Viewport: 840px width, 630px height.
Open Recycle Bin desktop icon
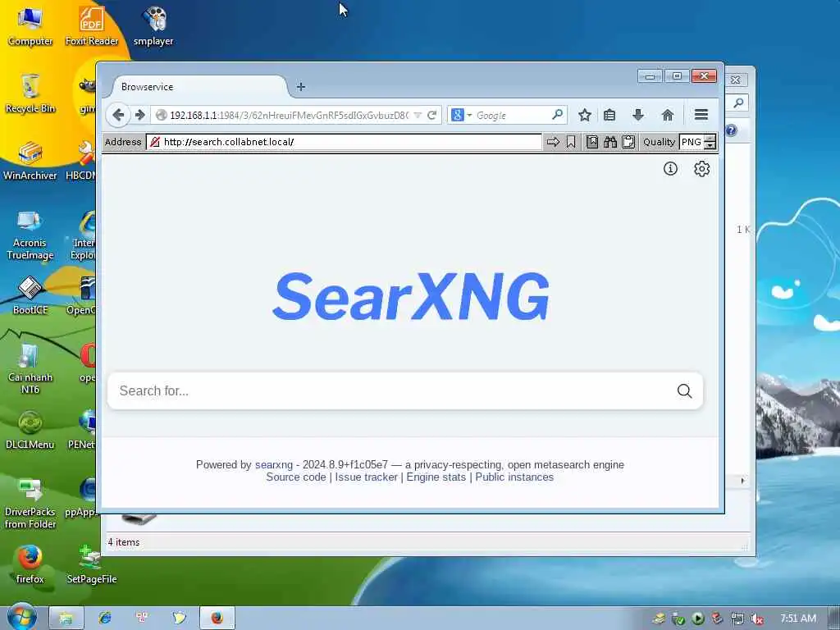[x=30, y=94]
